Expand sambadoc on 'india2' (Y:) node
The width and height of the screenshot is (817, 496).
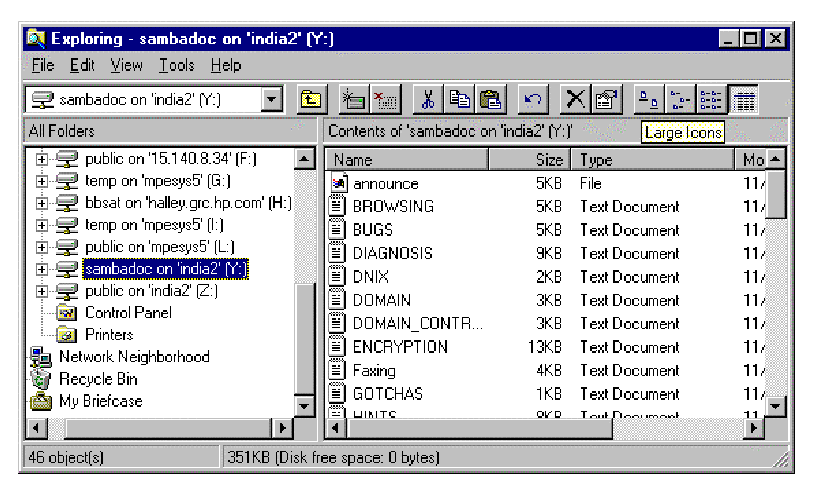pyautogui.click(x=41, y=269)
